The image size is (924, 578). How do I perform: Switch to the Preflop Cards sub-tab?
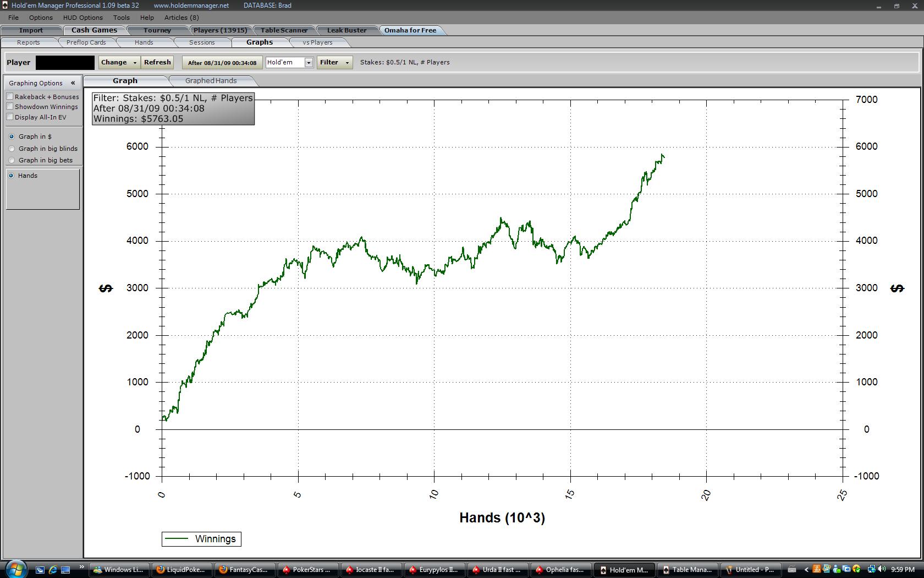coord(86,42)
